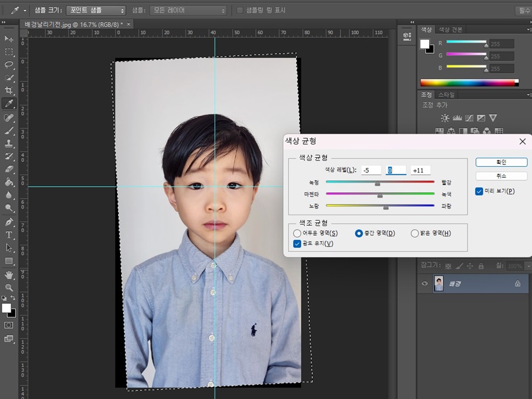This screenshot has height=399, width=532.
Task: Select the Type tool
Action: click(x=9, y=235)
